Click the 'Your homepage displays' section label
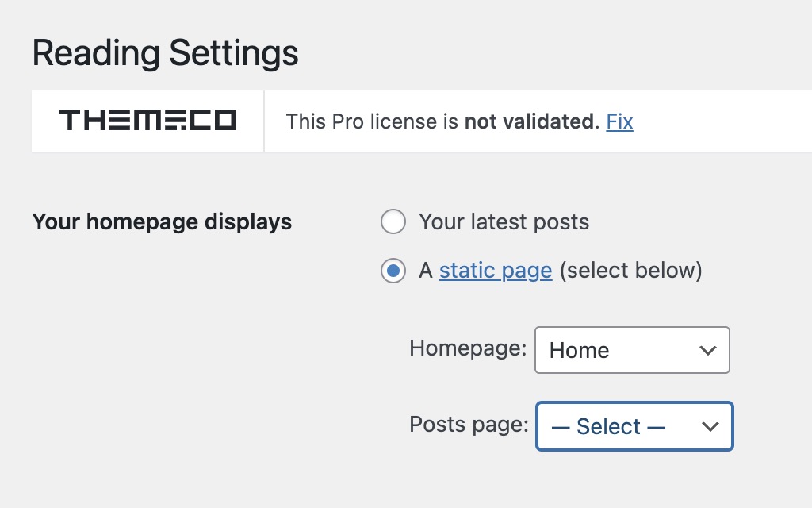Screen dimensions: 812x508 [x=162, y=222]
